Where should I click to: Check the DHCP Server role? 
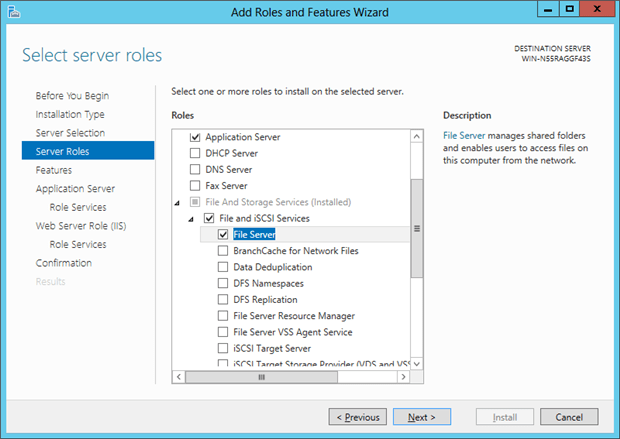(x=195, y=153)
